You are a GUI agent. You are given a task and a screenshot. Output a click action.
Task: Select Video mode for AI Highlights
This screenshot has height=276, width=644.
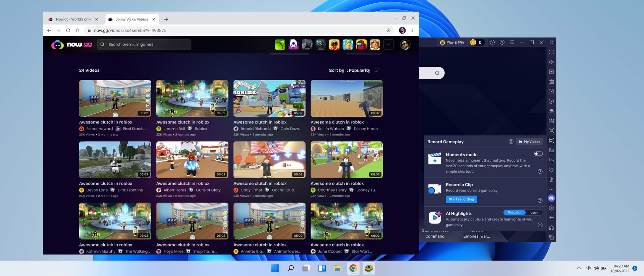pos(534,213)
